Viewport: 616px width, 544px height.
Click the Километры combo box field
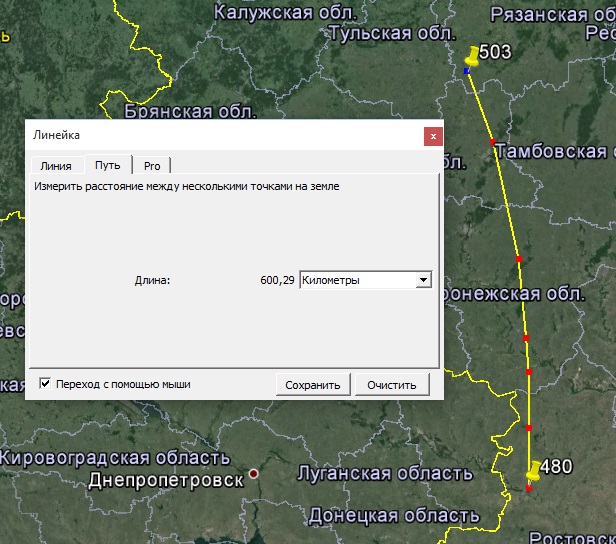click(357, 281)
